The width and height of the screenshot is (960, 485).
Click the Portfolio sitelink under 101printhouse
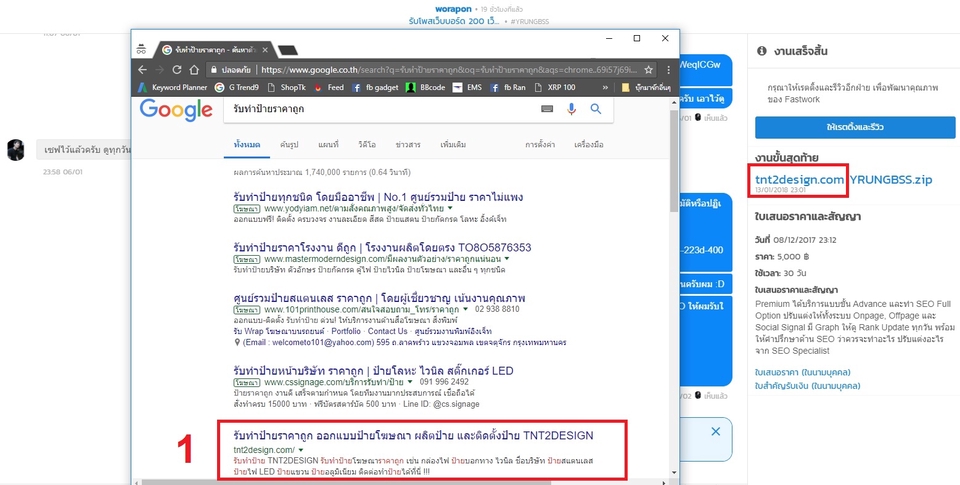tap(346, 331)
